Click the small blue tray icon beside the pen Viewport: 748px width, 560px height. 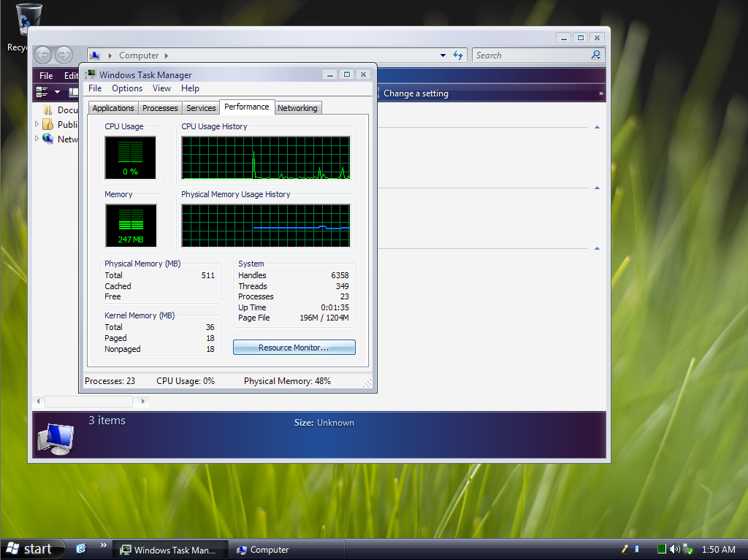[637, 549]
